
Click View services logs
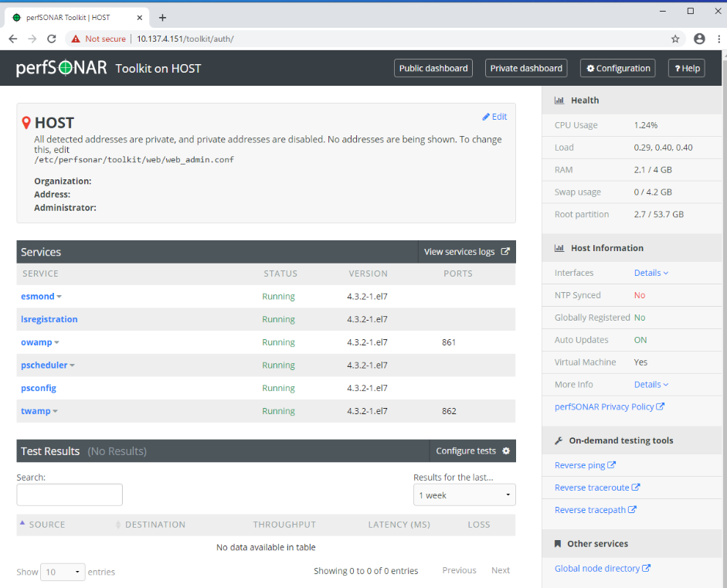coord(467,252)
